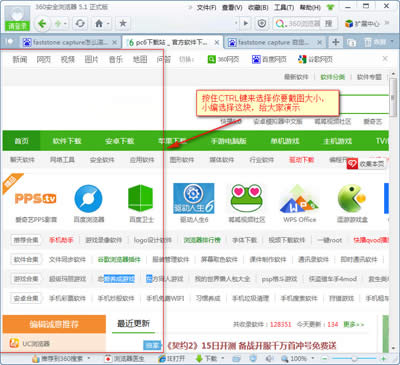Open the 驱动人生6 app icon

pyautogui.click(x=194, y=198)
